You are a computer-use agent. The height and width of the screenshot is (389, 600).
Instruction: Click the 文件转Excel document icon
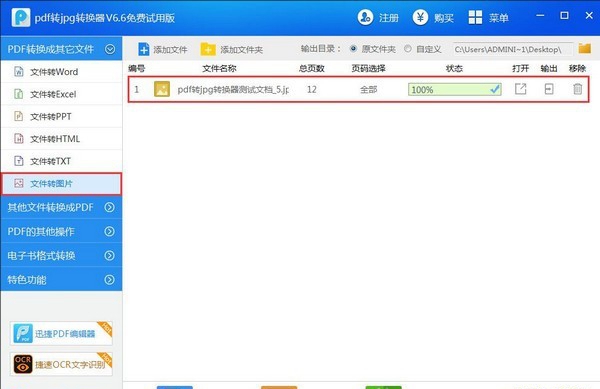point(18,94)
